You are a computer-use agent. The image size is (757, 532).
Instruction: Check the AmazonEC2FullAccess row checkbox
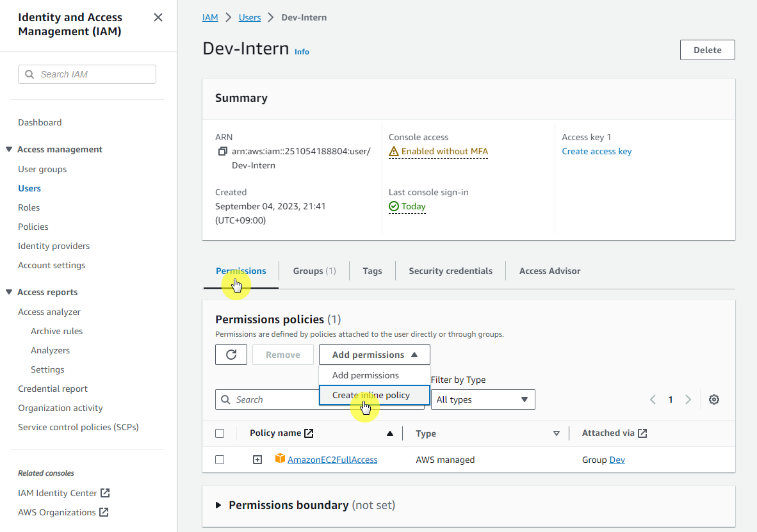click(x=220, y=460)
